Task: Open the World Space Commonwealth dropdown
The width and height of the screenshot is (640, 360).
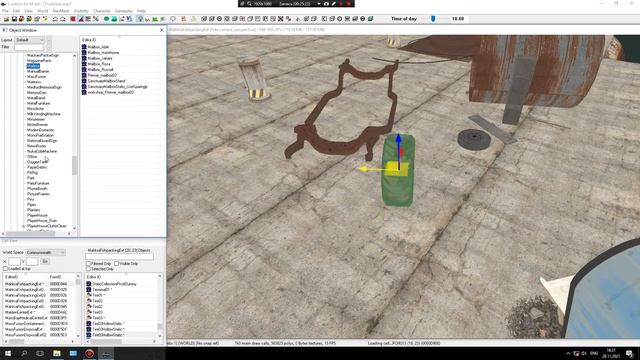Action: [x=45, y=253]
